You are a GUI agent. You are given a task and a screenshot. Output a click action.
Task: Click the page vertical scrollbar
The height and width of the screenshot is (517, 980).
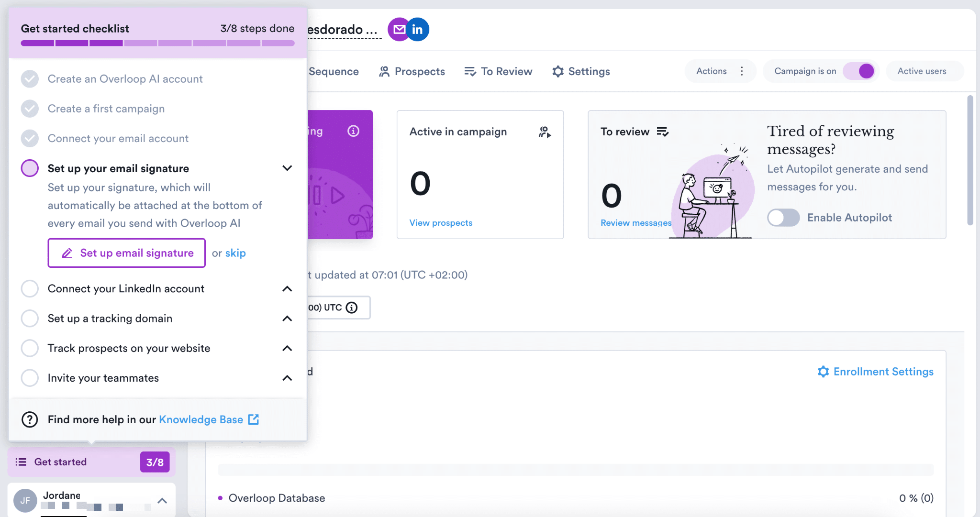tap(970, 160)
